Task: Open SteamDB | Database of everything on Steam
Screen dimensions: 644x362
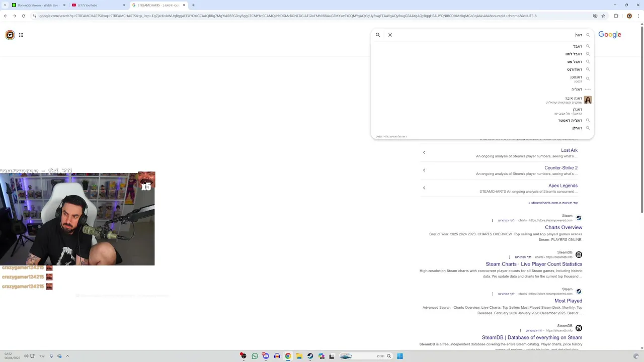Action: pyautogui.click(x=532, y=337)
